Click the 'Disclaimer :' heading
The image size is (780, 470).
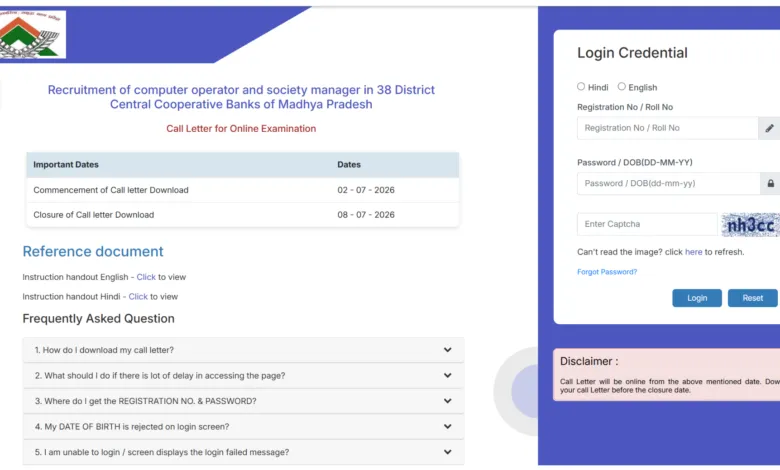pyautogui.click(x=589, y=362)
